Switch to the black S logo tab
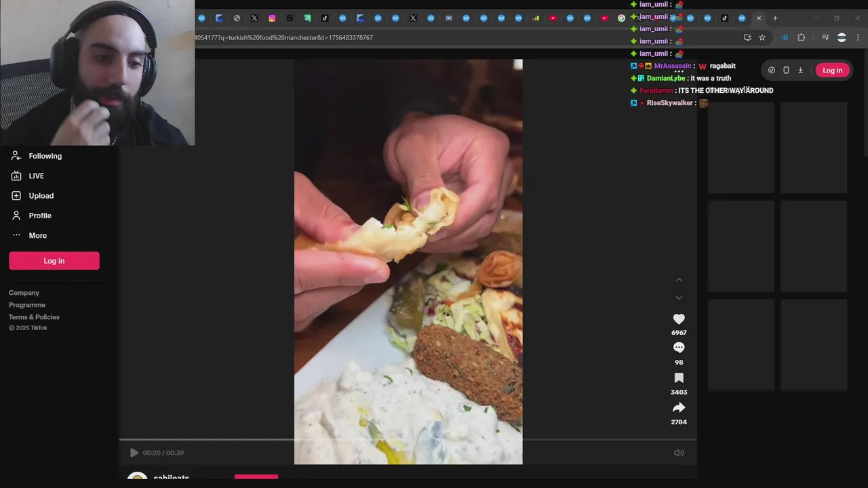The width and height of the screenshot is (868, 488). [x=290, y=18]
